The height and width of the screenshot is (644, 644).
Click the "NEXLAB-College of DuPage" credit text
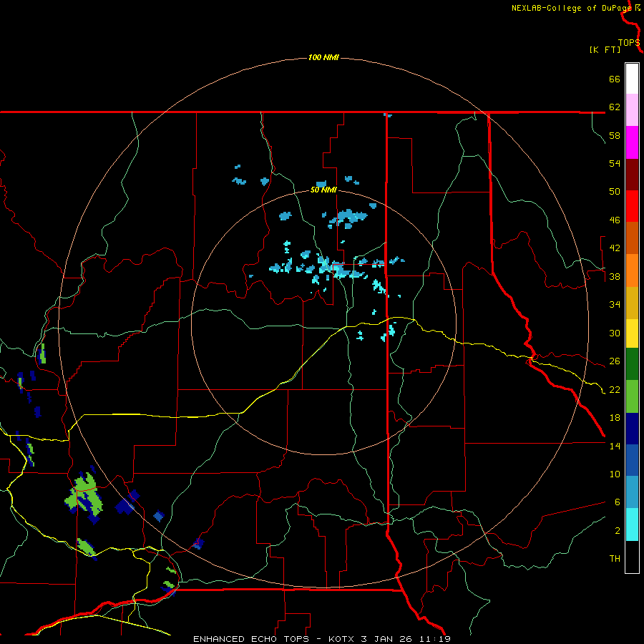click(572, 8)
